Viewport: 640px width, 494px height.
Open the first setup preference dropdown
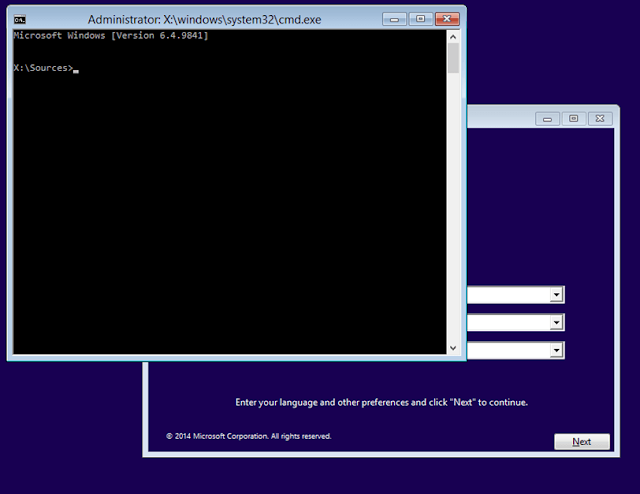pyautogui.click(x=556, y=295)
